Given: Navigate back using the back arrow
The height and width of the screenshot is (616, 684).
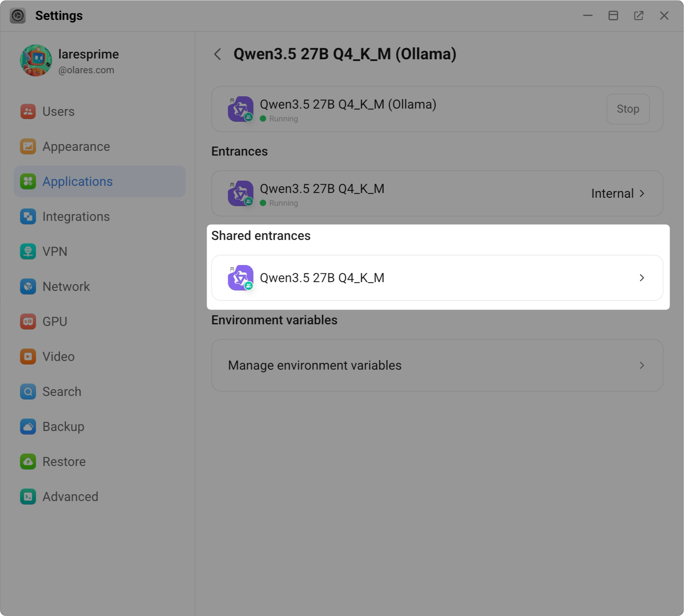Looking at the screenshot, I should click(x=217, y=54).
